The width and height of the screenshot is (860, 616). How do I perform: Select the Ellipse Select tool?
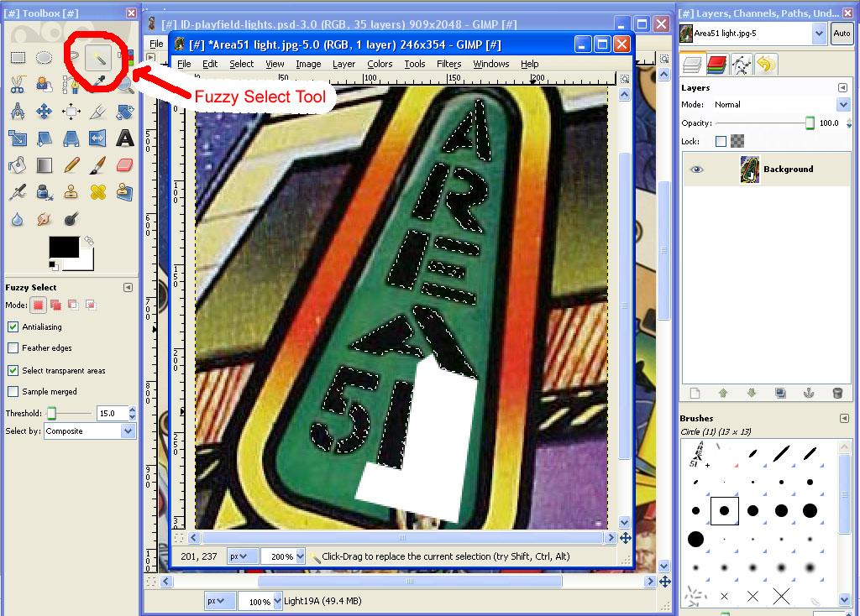[45, 57]
